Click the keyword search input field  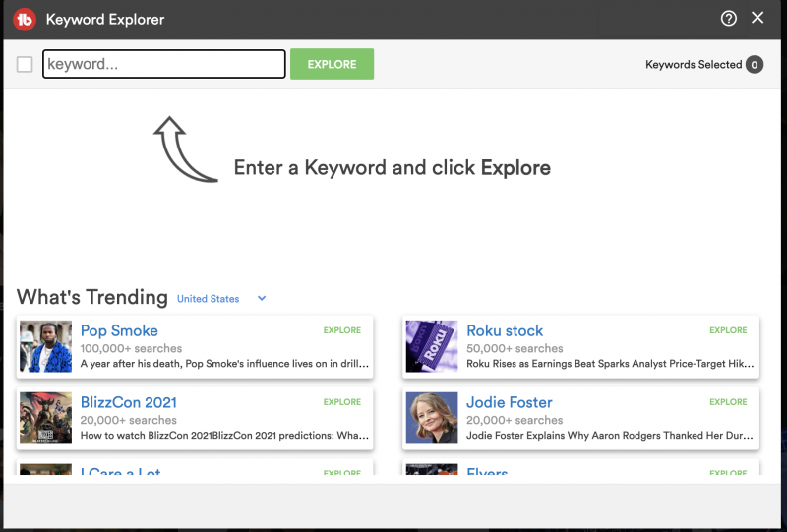pyautogui.click(x=164, y=65)
